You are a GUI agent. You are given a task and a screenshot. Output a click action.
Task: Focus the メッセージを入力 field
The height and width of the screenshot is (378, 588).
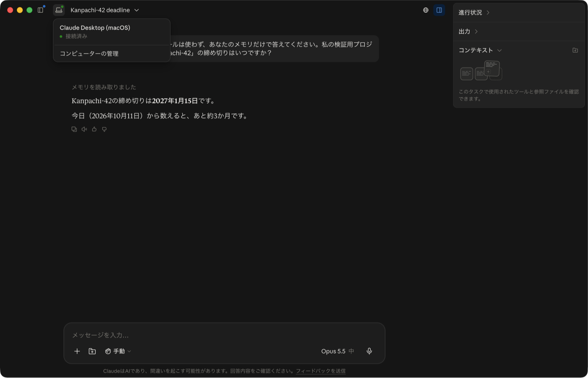coord(224,335)
